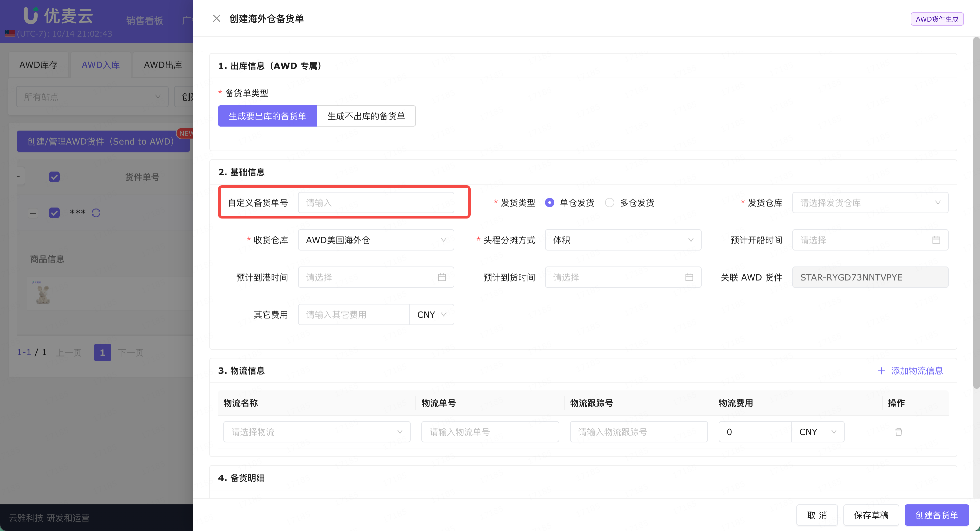Open CNY currency dropdown for 其它费用
This screenshot has height=531, width=980.
(432, 314)
